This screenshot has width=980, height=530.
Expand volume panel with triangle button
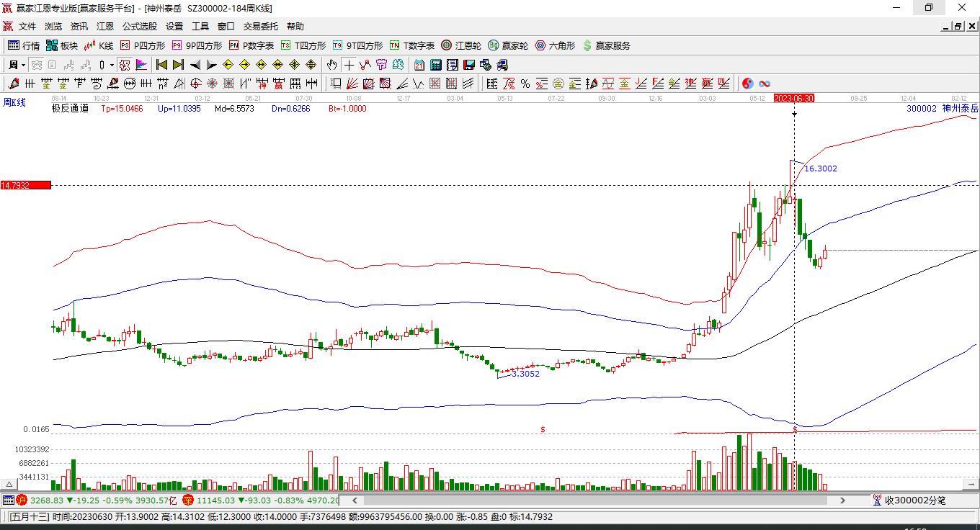pos(9,485)
